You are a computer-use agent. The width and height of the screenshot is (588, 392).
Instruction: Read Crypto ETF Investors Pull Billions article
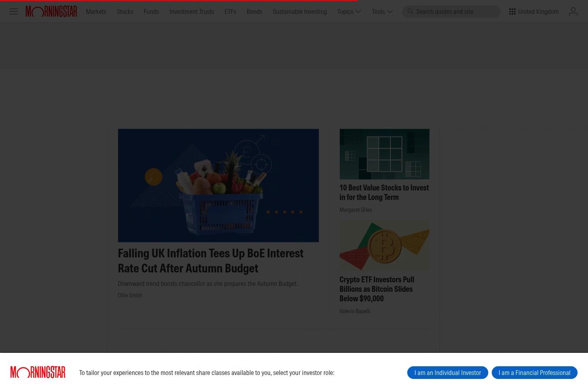377,289
